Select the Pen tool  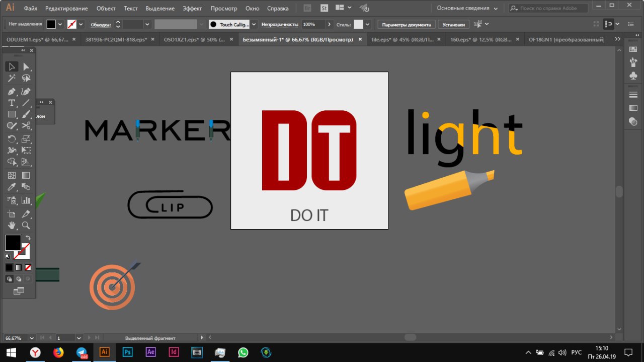[12, 92]
